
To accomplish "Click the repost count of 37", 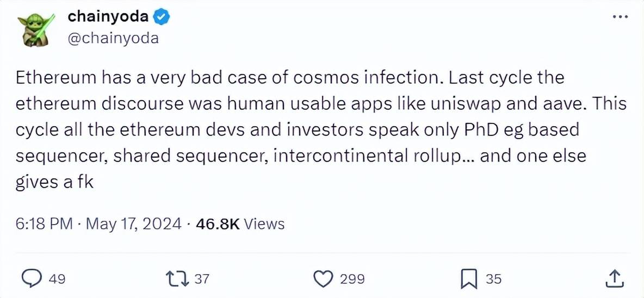I will 202,280.
